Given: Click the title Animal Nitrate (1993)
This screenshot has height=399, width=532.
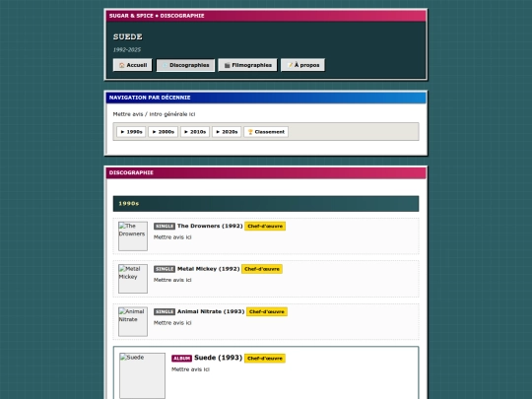Looking at the screenshot, I should [x=211, y=311].
